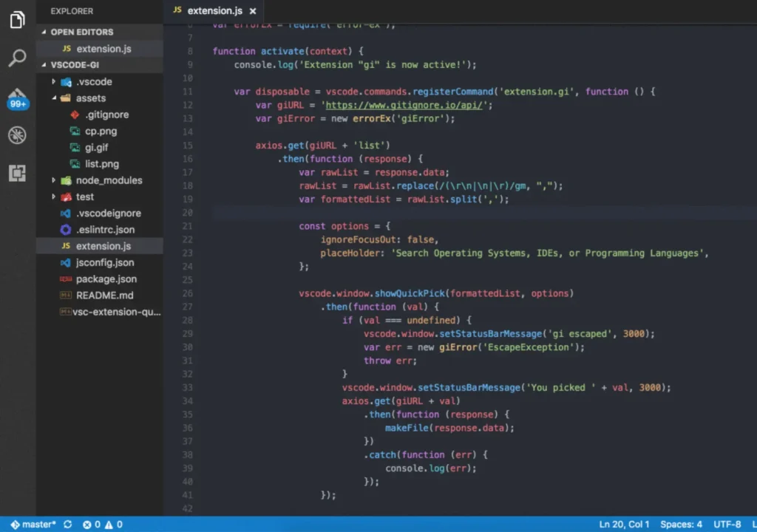Open the Search view icon

point(18,58)
